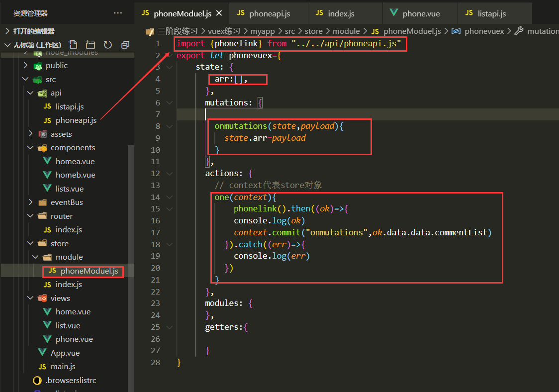Viewport: 559px width, 392px height.
Task: Switch to the phone.vue editor tab
Action: (x=420, y=13)
